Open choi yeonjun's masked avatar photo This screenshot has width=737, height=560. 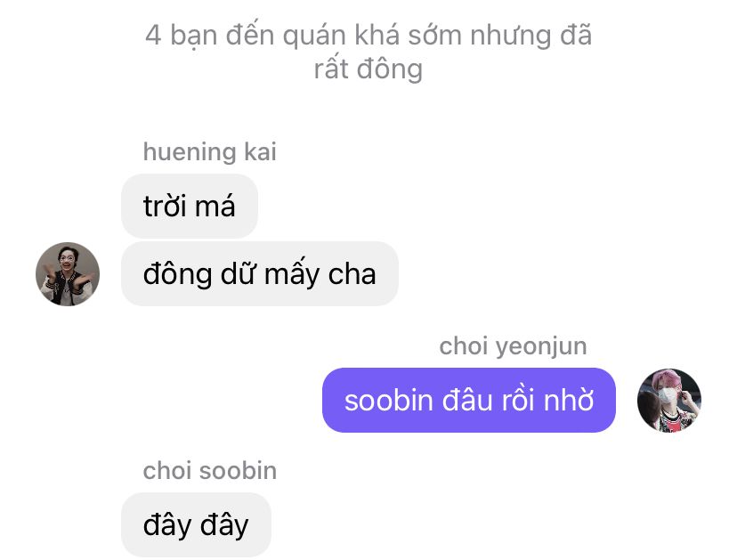(669, 400)
